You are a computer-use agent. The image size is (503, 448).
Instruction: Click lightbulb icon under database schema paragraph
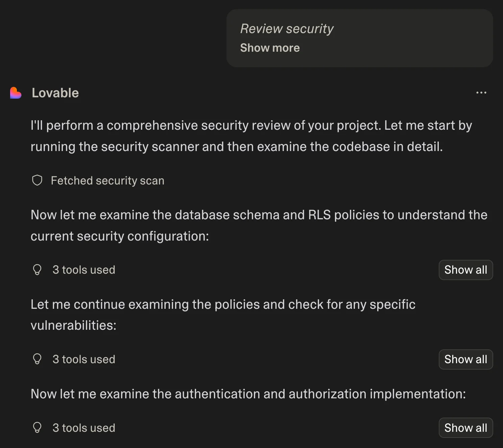click(x=37, y=270)
